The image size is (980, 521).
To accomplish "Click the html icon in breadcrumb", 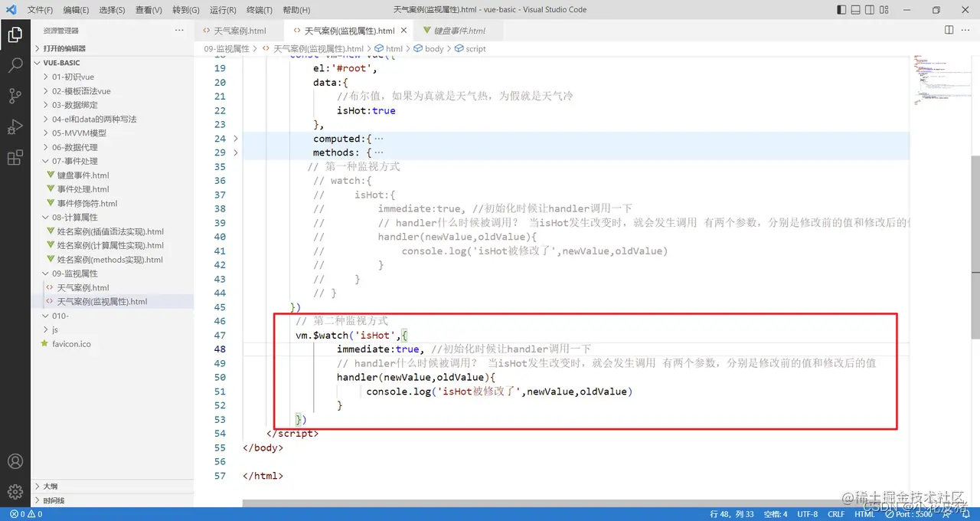I will tap(380, 48).
